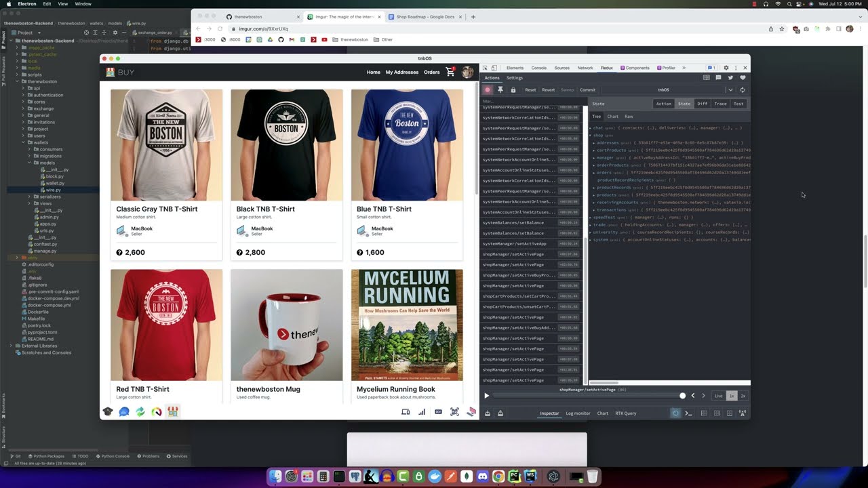The width and height of the screenshot is (868, 488).
Task: Open the dispatcher console icon
Action: (689, 413)
